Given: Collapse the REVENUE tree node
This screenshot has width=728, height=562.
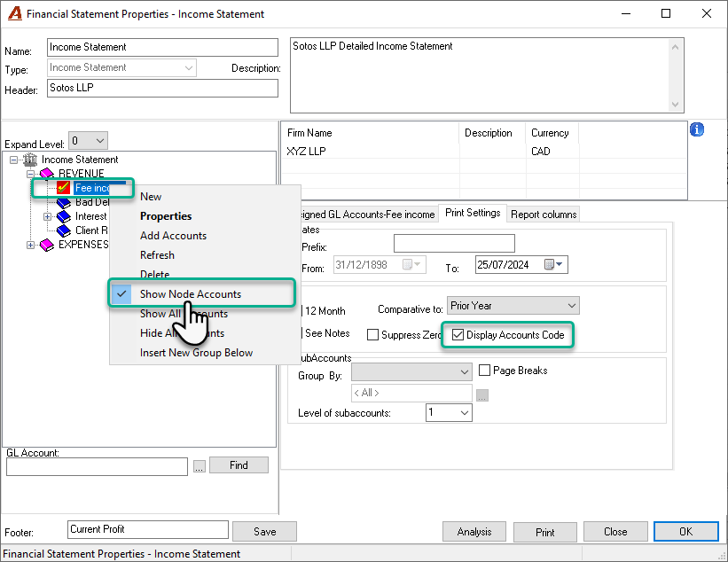Looking at the screenshot, I should [x=31, y=174].
